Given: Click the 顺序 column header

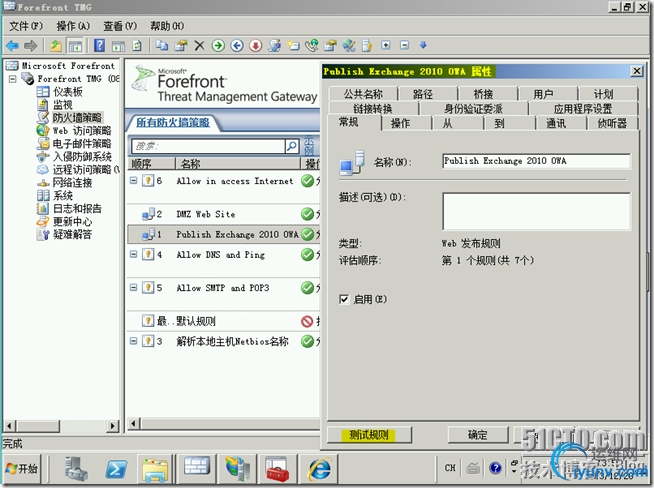Looking at the screenshot, I should point(151,164).
